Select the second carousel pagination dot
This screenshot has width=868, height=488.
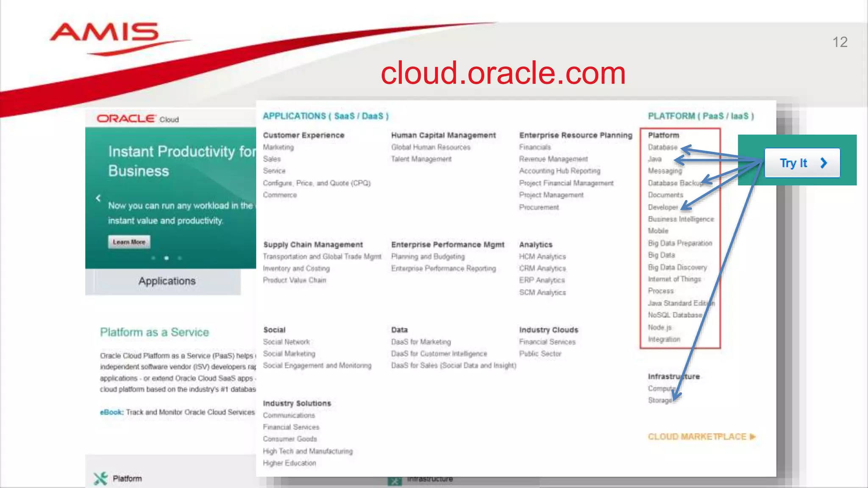[x=167, y=258]
